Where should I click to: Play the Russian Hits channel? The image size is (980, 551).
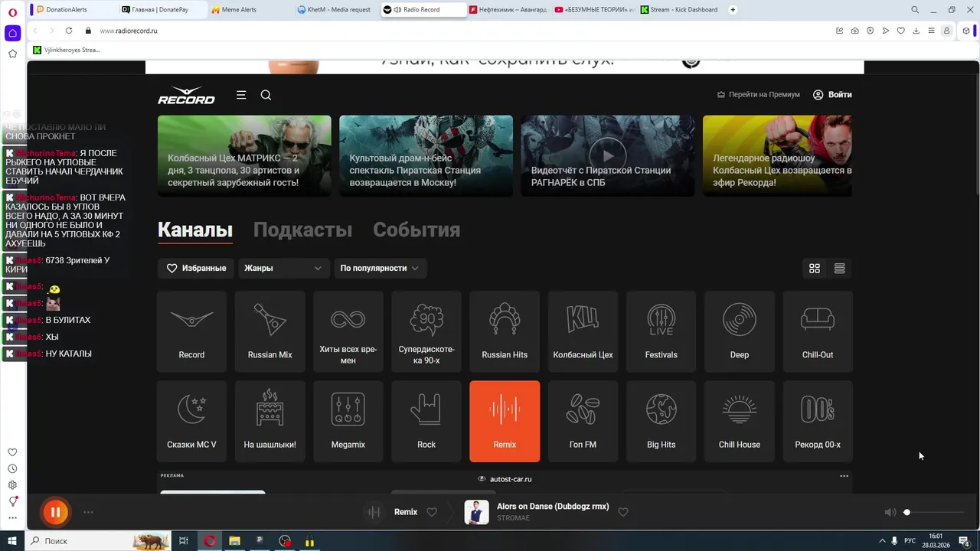pos(505,331)
